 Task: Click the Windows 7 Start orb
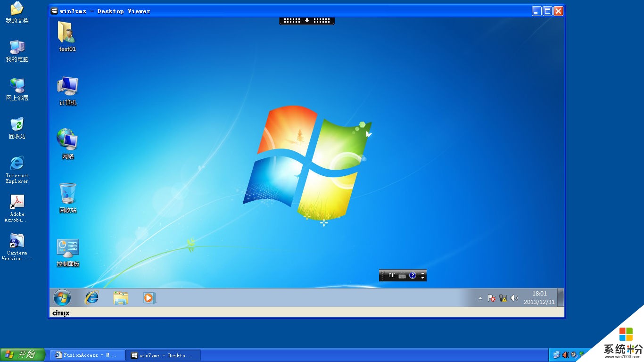pyautogui.click(x=62, y=297)
